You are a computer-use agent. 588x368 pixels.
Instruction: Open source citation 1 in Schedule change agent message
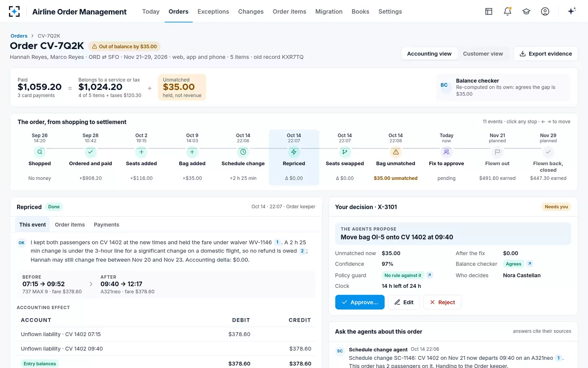[559, 358]
